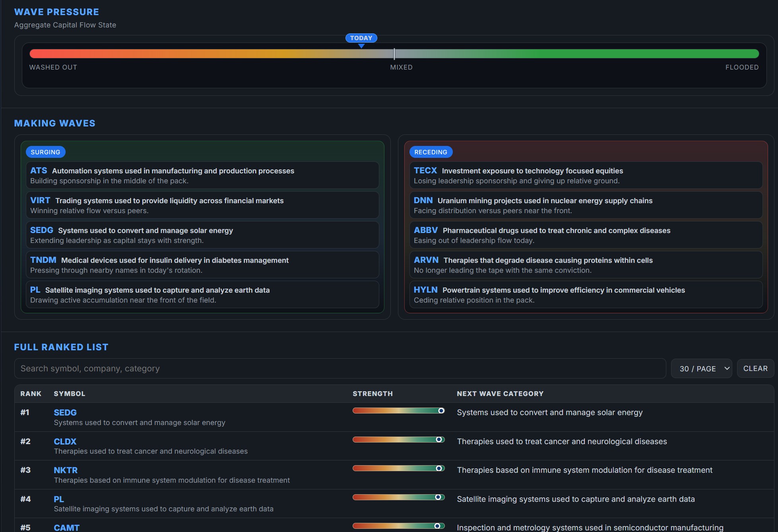778x532 pixels.
Task: Open CLDX symbol in the ranked list
Action: 65,442
